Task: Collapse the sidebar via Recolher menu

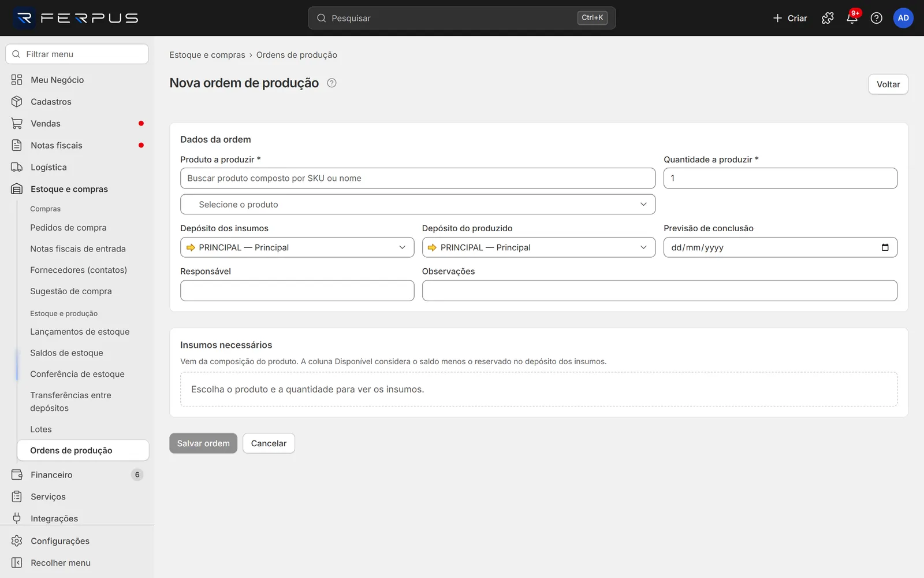Action: click(x=51, y=563)
